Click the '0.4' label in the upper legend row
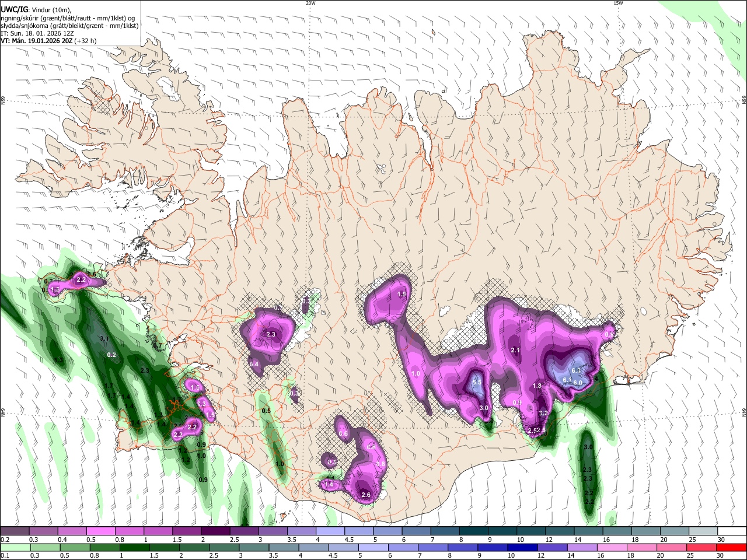747x560 pixels. pyautogui.click(x=62, y=540)
